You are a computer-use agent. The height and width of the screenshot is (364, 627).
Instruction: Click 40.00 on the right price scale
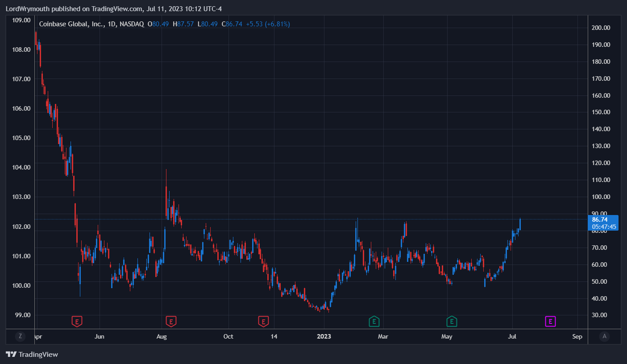(x=599, y=298)
